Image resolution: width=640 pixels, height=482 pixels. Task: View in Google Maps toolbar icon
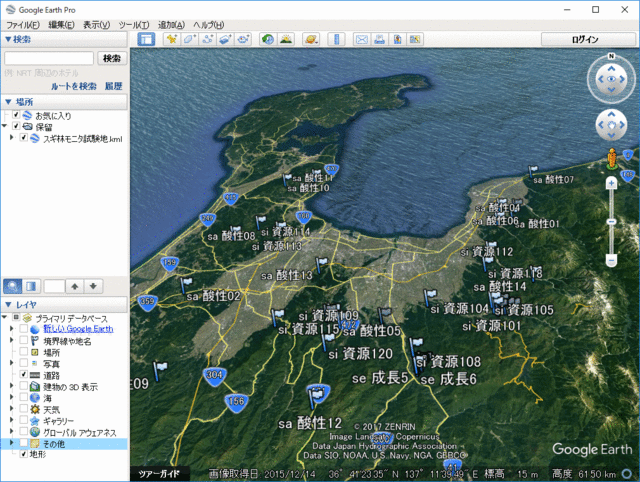click(415, 39)
